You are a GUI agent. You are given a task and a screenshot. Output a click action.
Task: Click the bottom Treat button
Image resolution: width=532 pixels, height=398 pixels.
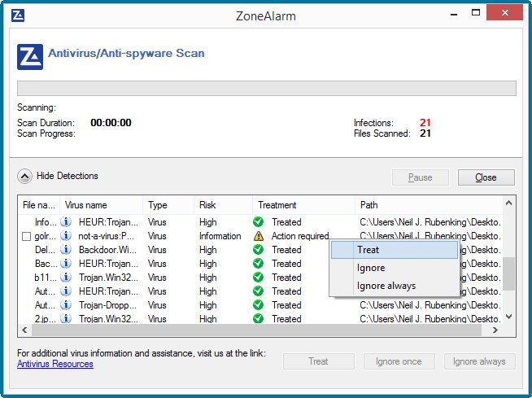pos(319,361)
